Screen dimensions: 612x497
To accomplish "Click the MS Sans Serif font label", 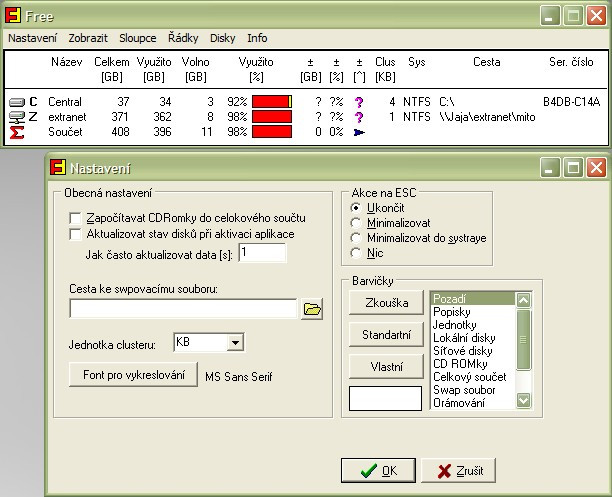I will click(238, 377).
